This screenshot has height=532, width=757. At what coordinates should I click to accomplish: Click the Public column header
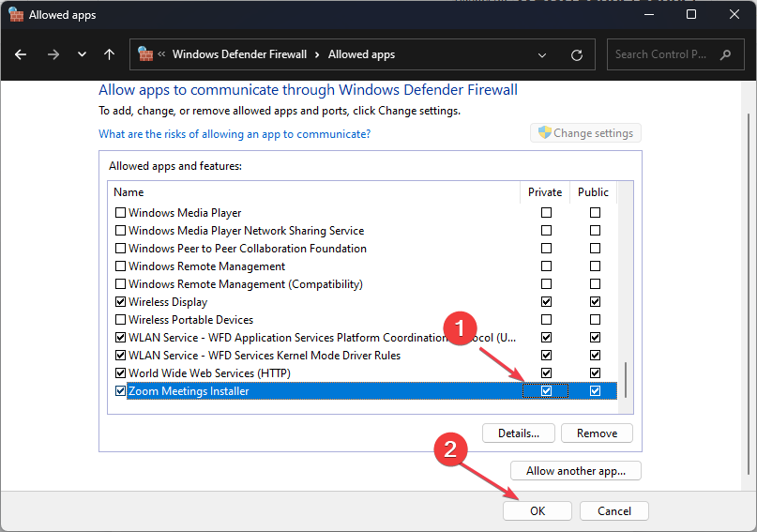tap(593, 192)
